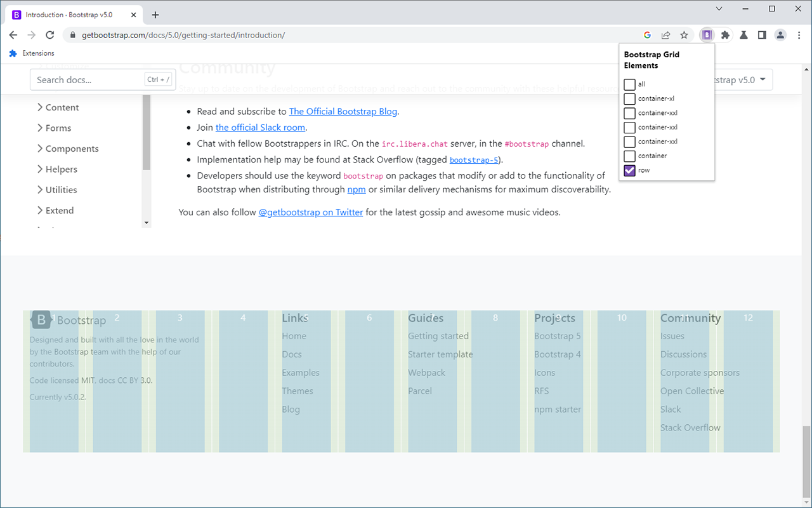Screen dimensions: 812x508
Task: Open Corporate sponsors footer link
Action: pyautogui.click(x=700, y=373)
